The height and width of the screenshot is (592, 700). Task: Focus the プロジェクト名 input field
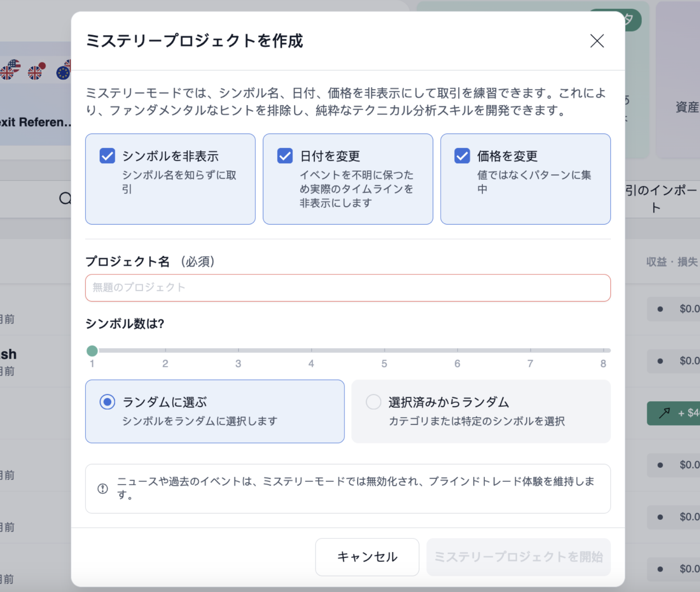click(x=348, y=288)
